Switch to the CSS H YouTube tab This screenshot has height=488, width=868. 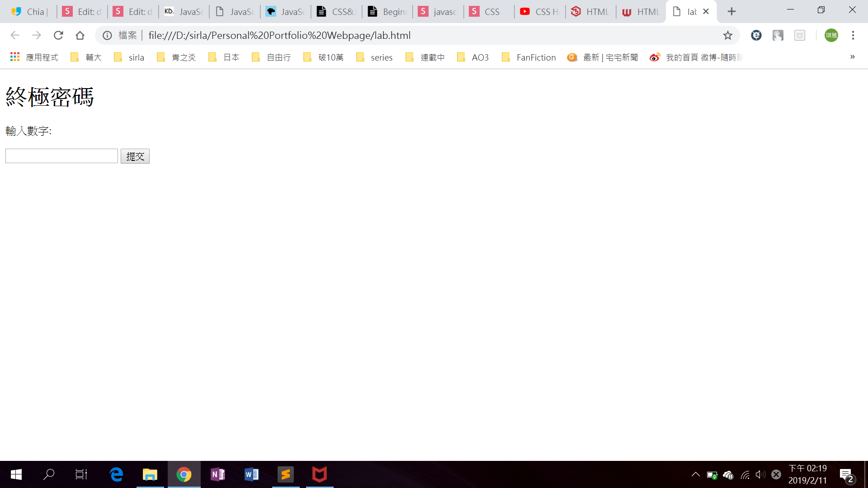coord(540,12)
